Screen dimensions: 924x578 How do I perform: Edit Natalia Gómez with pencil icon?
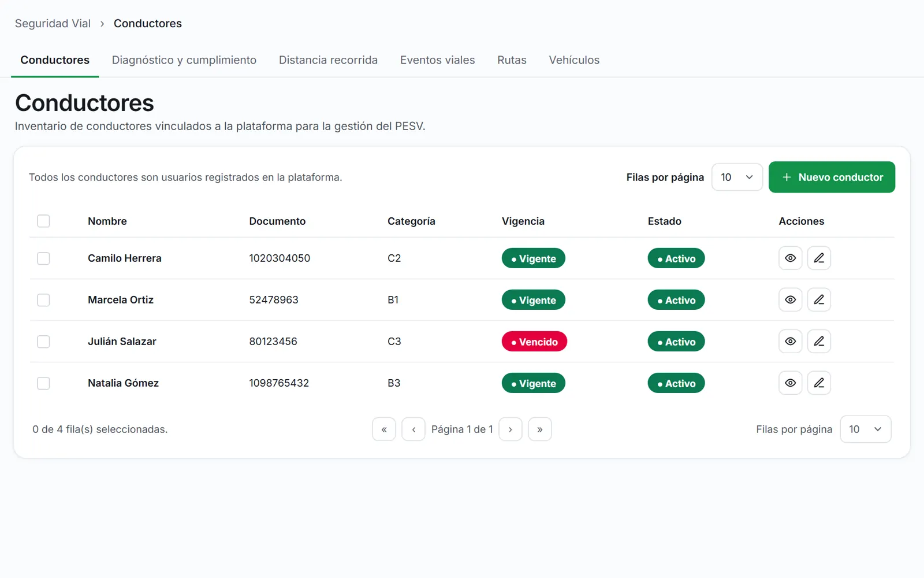(x=819, y=383)
